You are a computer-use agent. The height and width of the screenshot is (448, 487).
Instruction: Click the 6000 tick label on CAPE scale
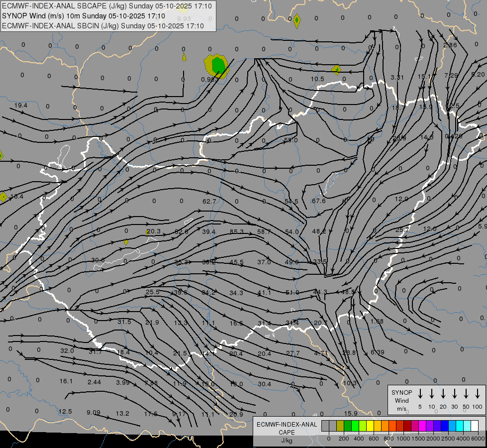click(x=478, y=439)
